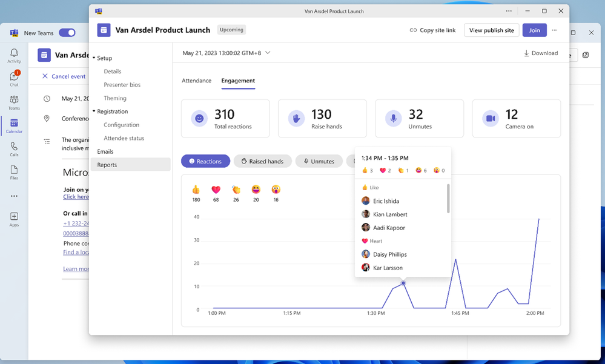The image size is (605, 364).
Task: Open Calendar in the Teams sidebar
Action: pos(14,126)
